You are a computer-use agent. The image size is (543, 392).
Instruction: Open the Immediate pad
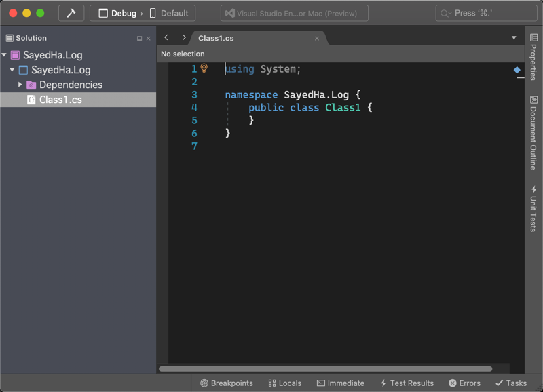(341, 383)
